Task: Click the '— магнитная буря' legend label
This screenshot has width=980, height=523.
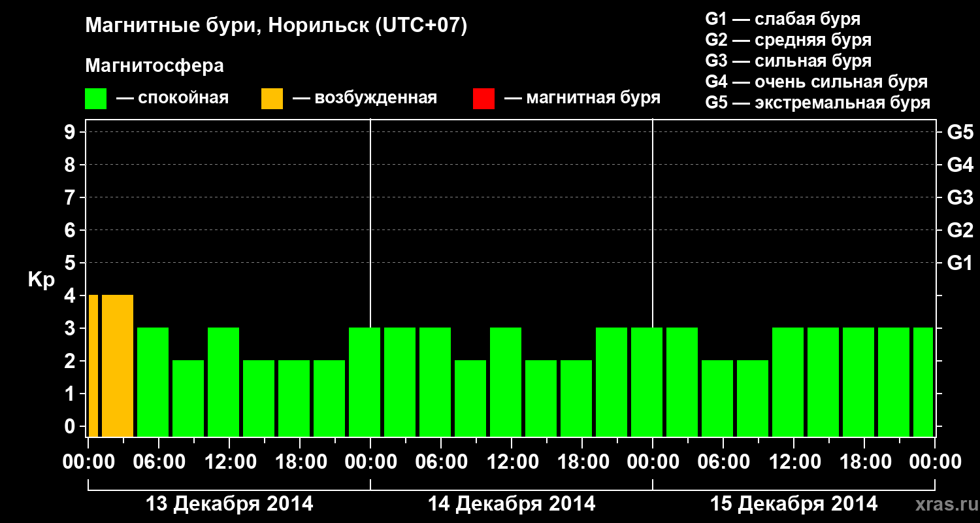Action: pyautogui.click(x=582, y=98)
